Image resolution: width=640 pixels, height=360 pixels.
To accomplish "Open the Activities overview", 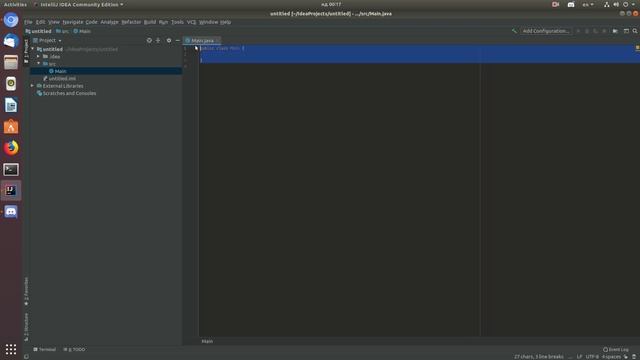I will click(x=15, y=4).
